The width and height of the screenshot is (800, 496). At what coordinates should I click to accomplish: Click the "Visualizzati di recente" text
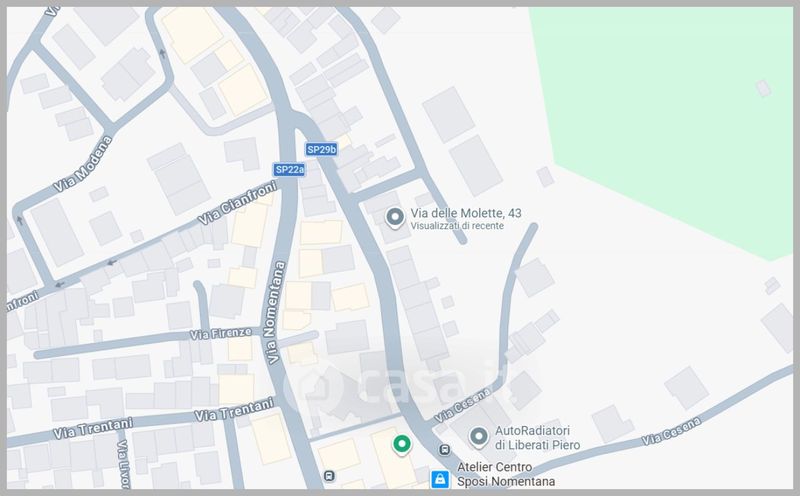(460, 227)
